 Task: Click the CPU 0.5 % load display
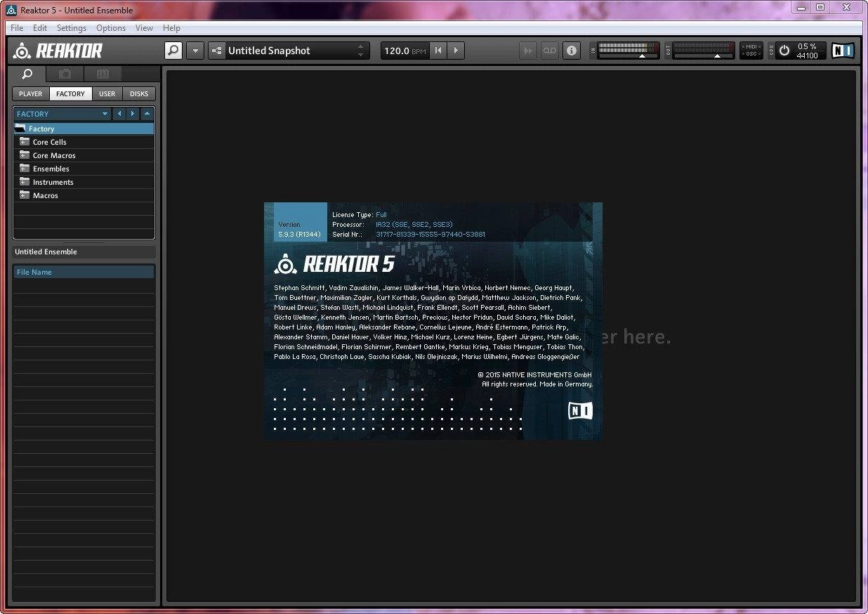[807, 46]
